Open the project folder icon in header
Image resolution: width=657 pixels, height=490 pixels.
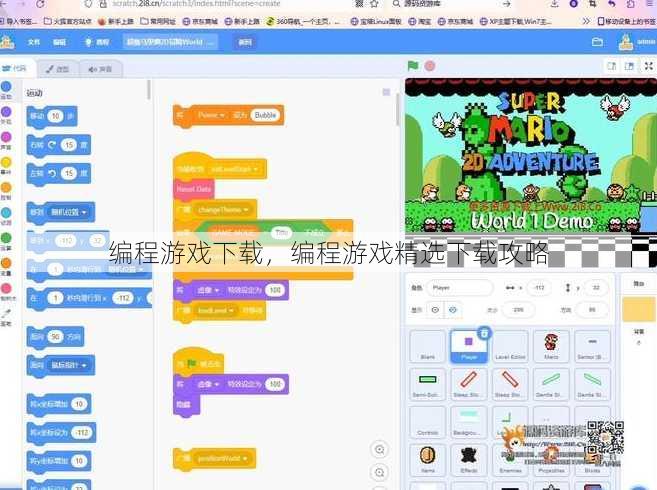597,42
